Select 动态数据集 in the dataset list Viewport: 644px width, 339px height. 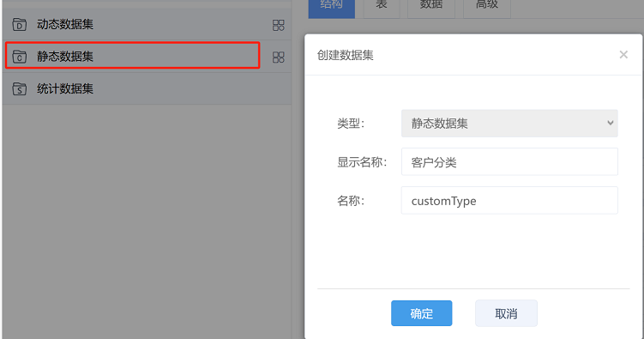147,24
